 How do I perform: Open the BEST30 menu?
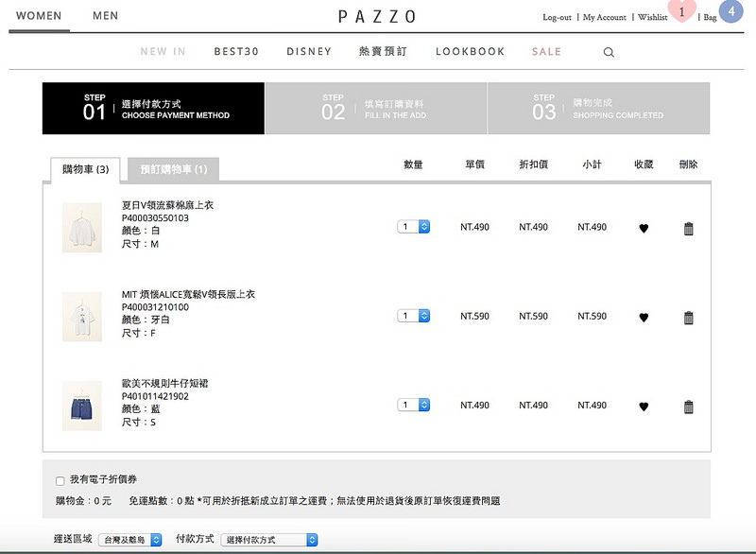pyautogui.click(x=236, y=52)
